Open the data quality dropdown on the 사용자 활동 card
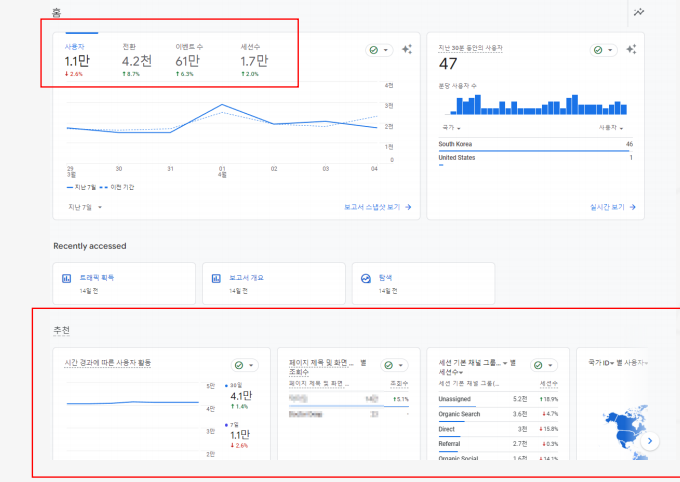The image size is (680, 482). pyautogui.click(x=245, y=365)
